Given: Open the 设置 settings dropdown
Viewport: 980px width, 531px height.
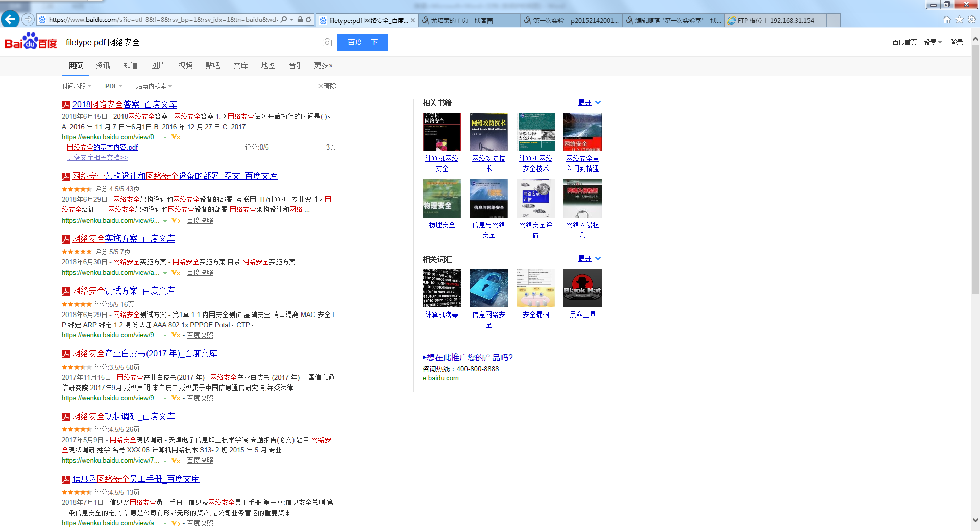Looking at the screenshot, I should [x=933, y=42].
